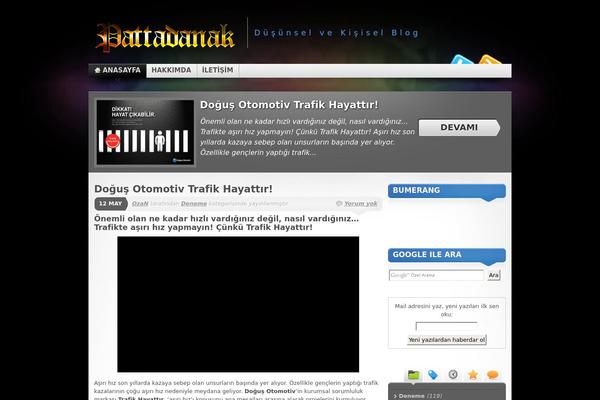
Task: Click the home icon beside ANASAYFA
Action: click(97, 70)
